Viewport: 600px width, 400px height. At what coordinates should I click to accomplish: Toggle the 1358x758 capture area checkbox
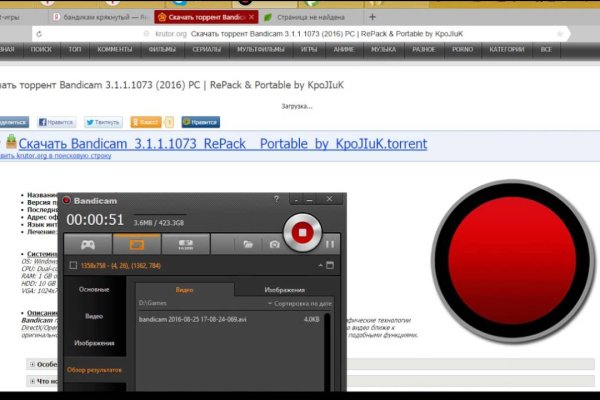[x=73, y=265]
